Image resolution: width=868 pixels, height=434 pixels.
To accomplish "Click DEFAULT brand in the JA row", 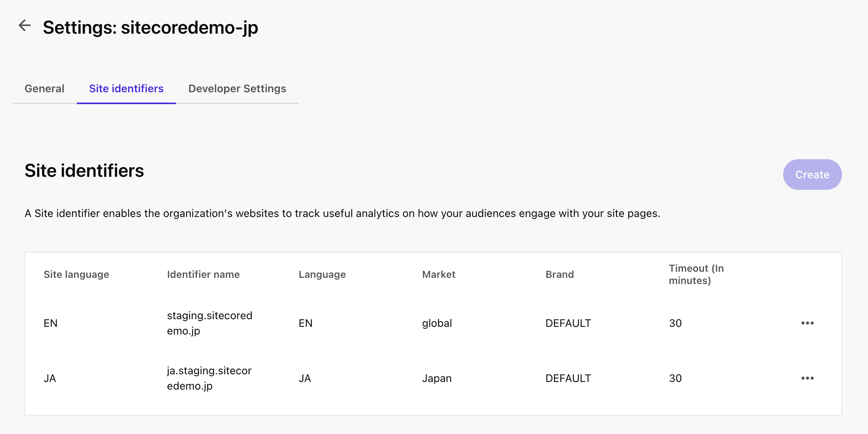I will point(568,378).
